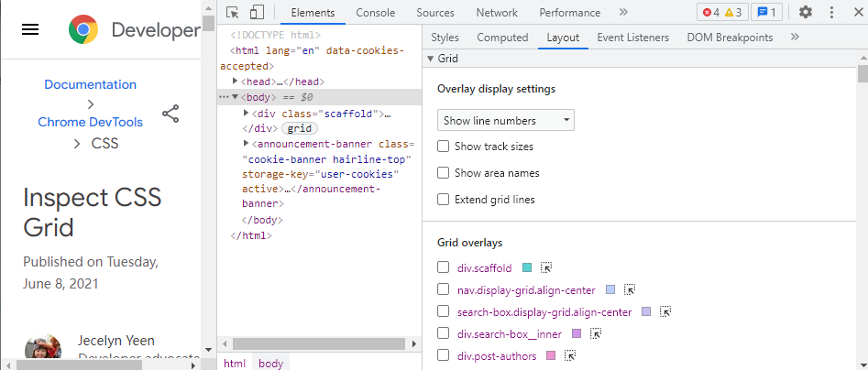Activate the inspect element picker tool
The width and height of the screenshot is (868, 370).
233,12
